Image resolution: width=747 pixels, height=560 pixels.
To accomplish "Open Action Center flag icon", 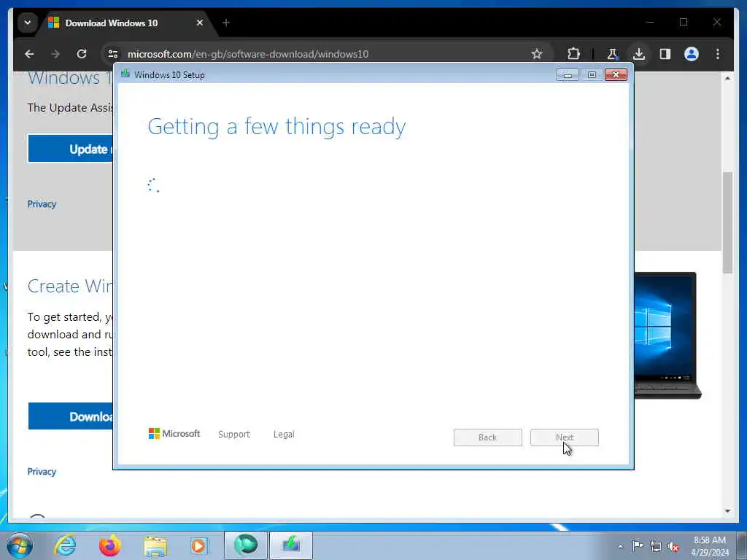I will pos(638,545).
